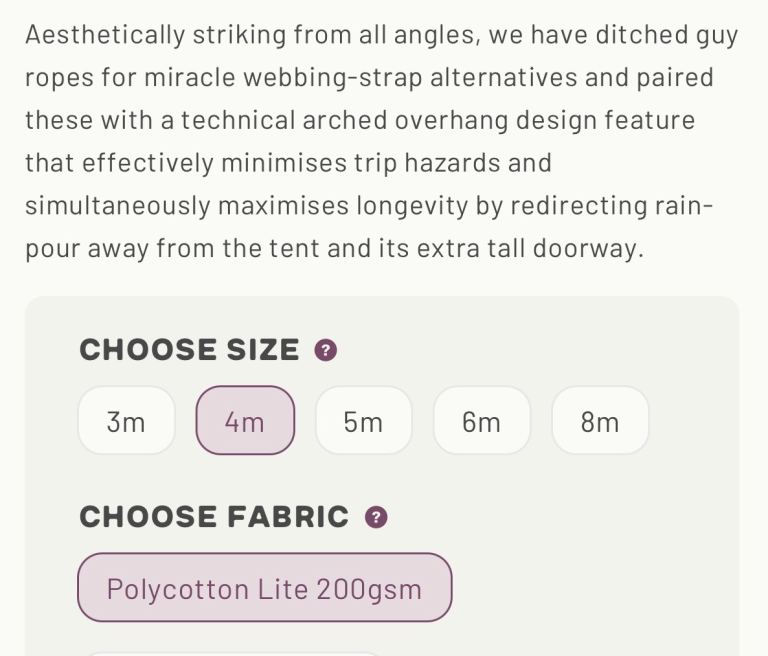Image resolution: width=768 pixels, height=656 pixels.
Task: Click the help icon beside Choose Size
Action: coord(326,351)
